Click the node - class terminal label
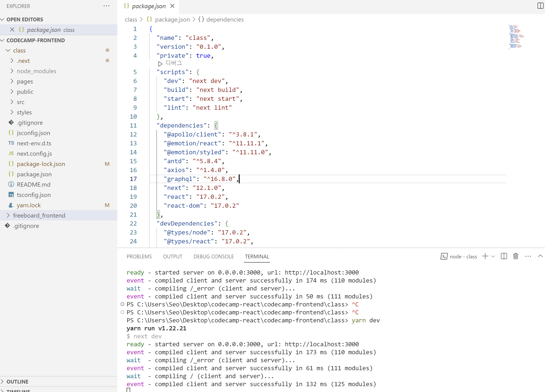Screen dimensions: 545x392 pyautogui.click(x=463, y=256)
